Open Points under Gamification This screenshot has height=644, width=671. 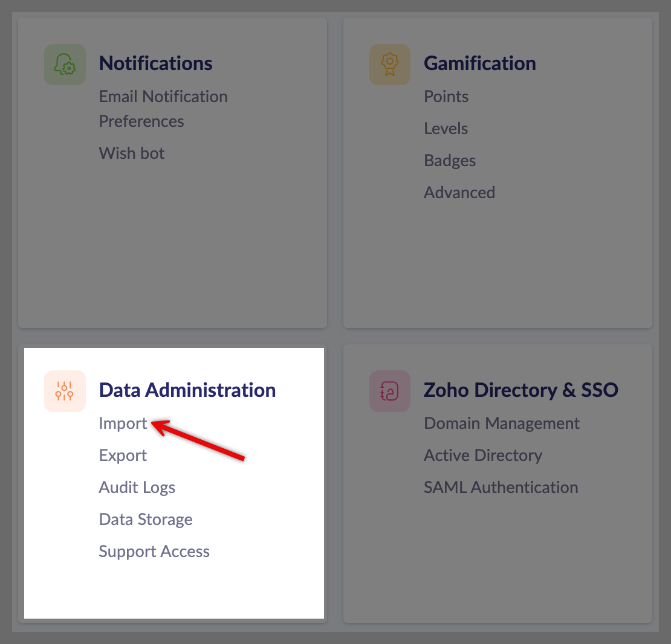(x=446, y=97)
